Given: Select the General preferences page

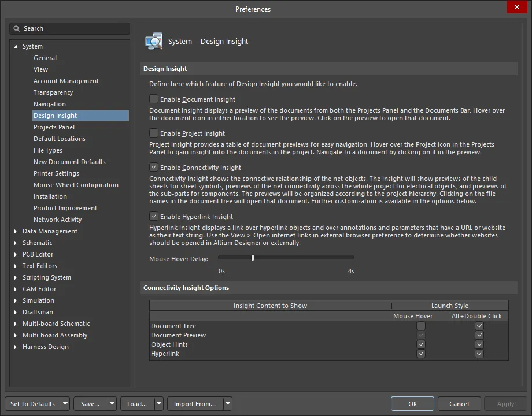Looking at the screenshot, I should click(45, 58).
